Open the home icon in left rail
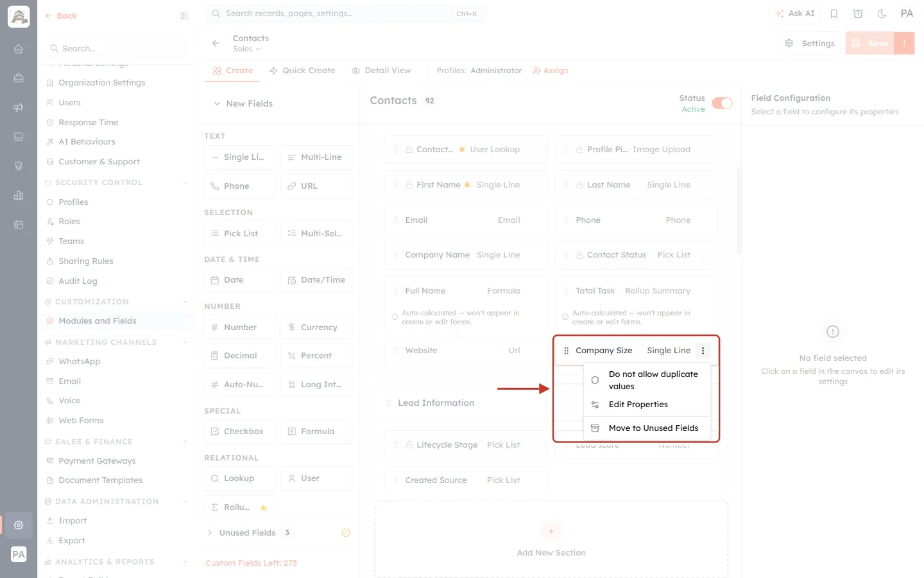 tap(19, 49)
